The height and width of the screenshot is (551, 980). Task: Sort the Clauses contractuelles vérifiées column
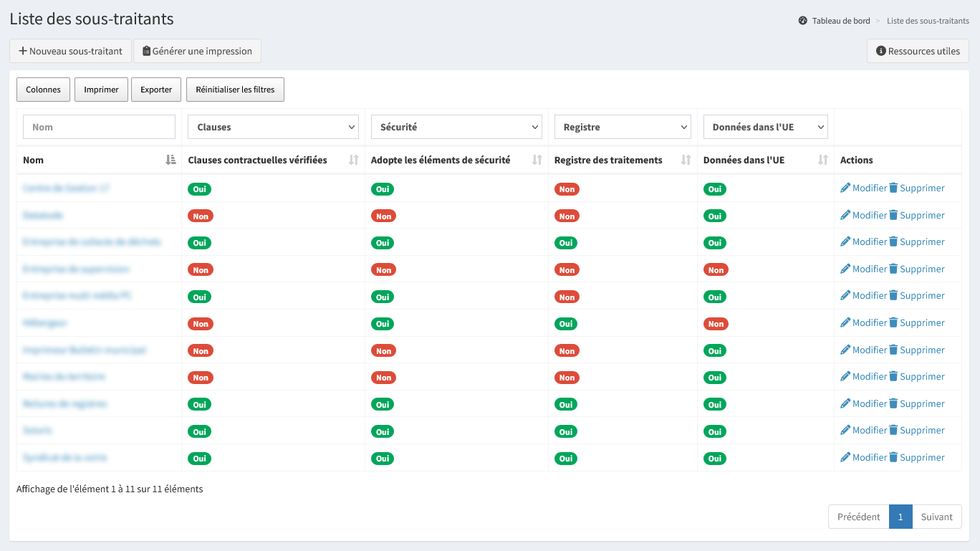[353, 160]
